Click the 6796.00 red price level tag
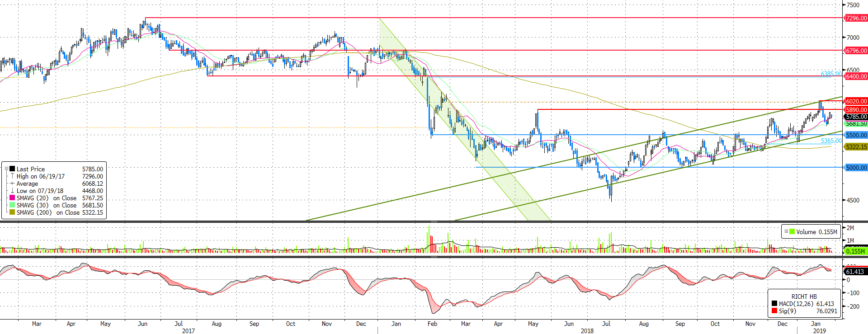Image resolution: width=868 pixels, height=334 pixels. click(x=856, y=51)
